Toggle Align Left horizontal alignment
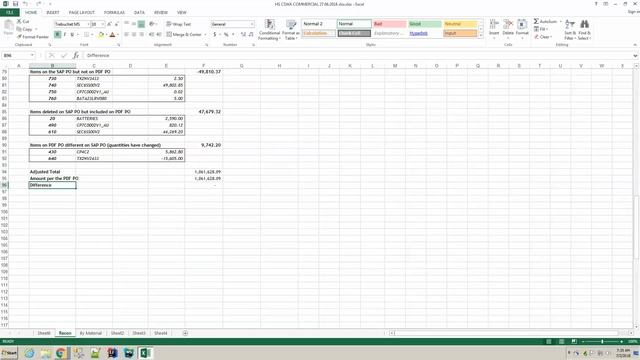 [x=127, y=35]
